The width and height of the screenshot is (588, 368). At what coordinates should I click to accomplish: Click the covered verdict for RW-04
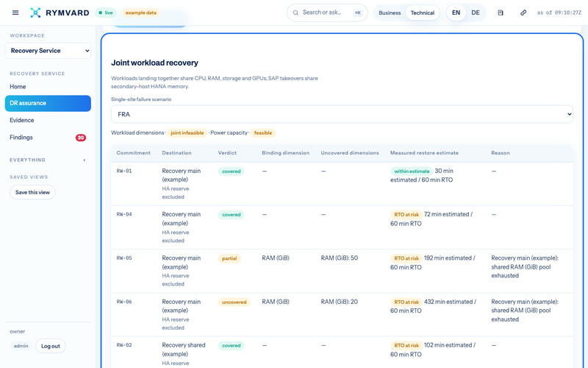click(231, 215)
